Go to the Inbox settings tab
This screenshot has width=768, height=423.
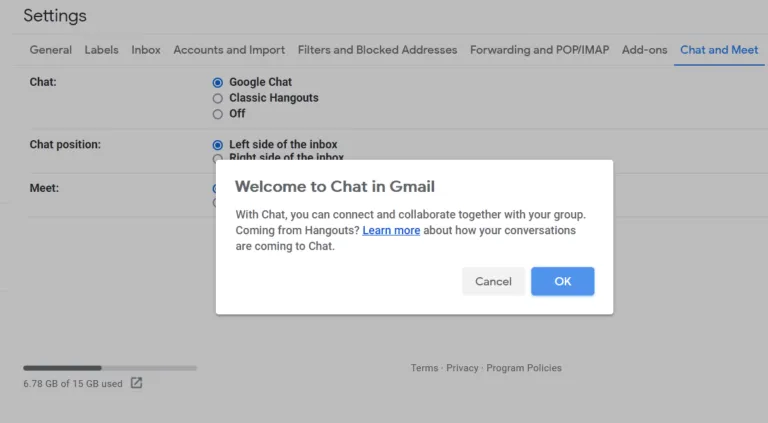click(146, 50)
